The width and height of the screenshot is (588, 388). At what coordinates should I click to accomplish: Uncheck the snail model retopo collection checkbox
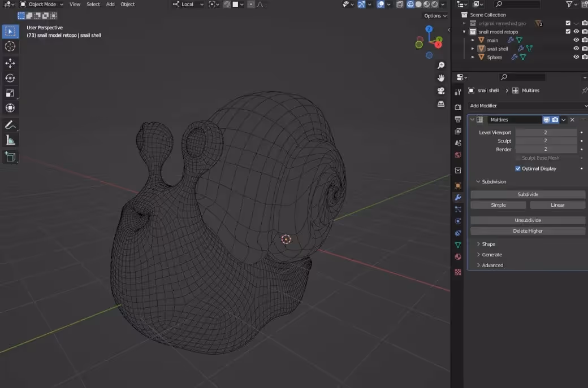click(x=568, y=32)
